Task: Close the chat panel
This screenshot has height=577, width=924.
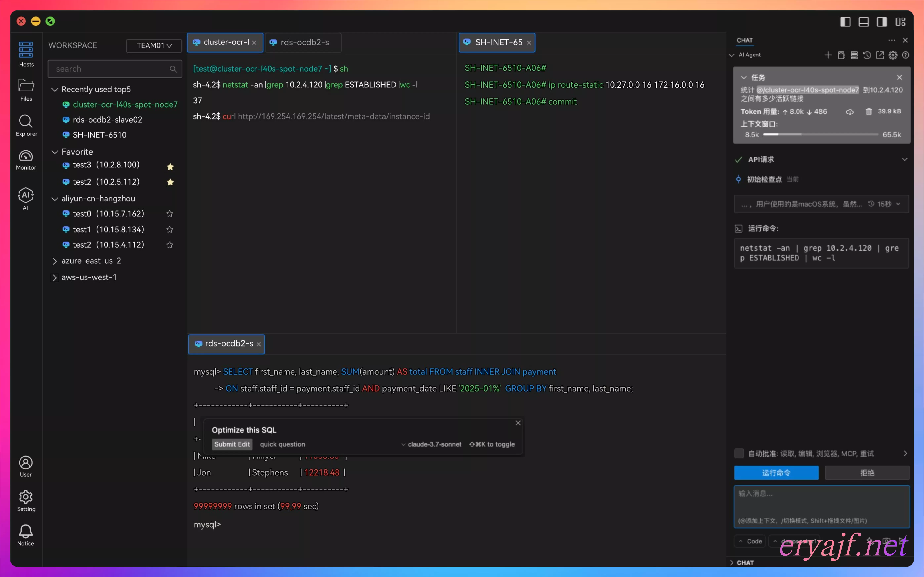Action: pyautogui.click(x=905, y=40)
